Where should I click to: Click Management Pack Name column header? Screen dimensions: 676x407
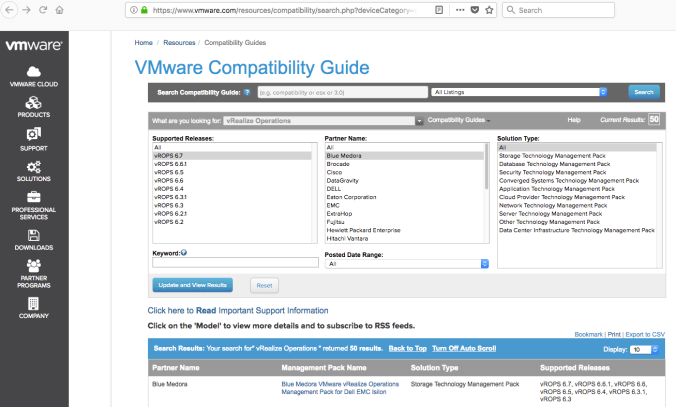click(x=324, y=368)
